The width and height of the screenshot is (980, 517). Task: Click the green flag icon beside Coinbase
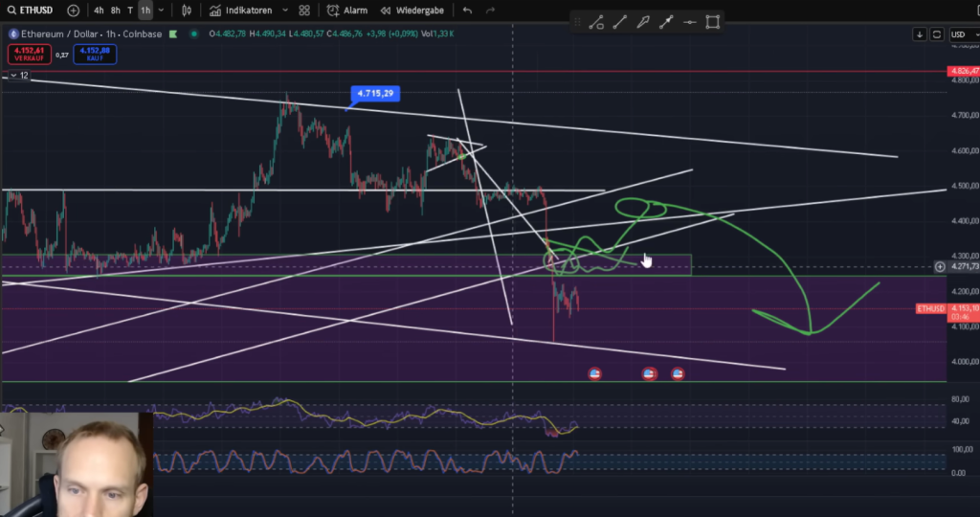click(x=173, y=34)
